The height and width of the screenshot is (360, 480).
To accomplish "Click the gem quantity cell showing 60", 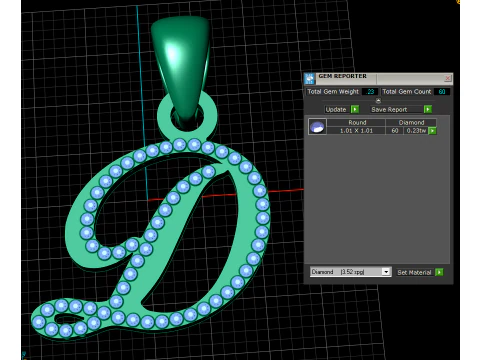I will [395, 131].
